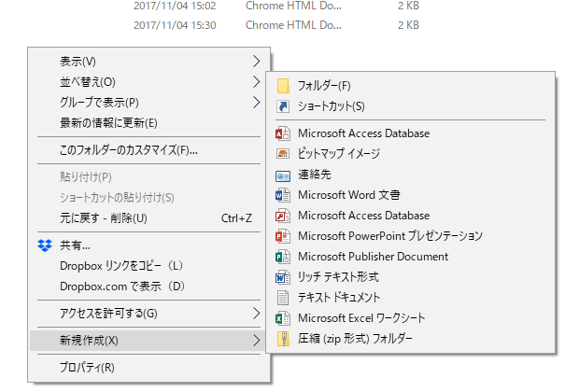Image resolution: width=579 pixels, height=392 pixels.
Task: Click the Microsoft Word 文書 icon
Action: [x=283, y=195]
